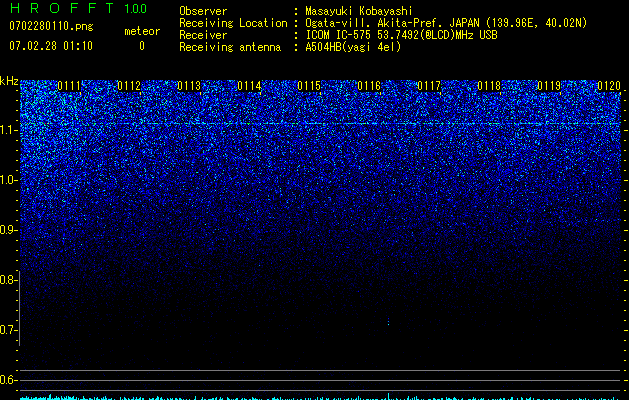Click the date stamp 07.02.28 01:10
The width and height of the screenshot is (629, 400).
(51, 46)
